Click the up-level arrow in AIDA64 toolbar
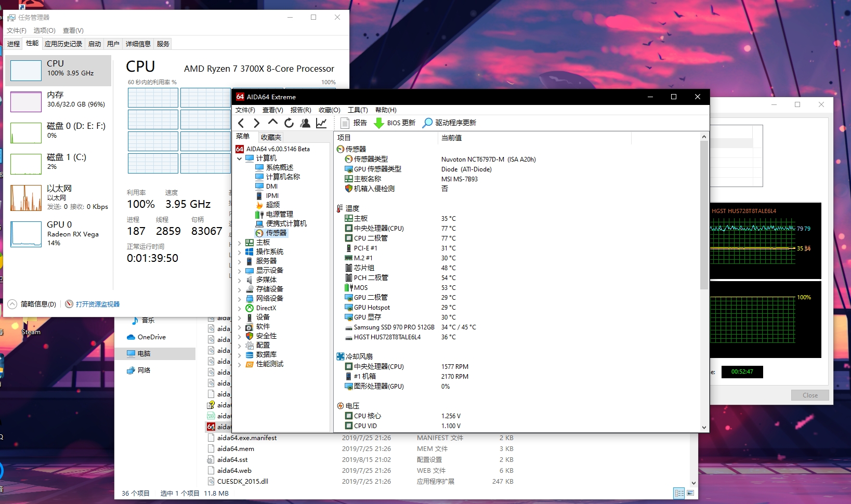This screenshot has height=504, width=851. tap(272, 123)
